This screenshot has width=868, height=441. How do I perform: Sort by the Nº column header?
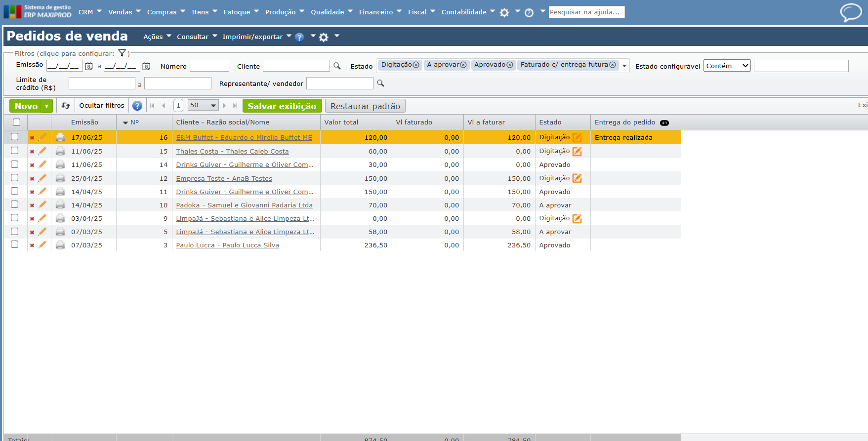pos(134,122)
